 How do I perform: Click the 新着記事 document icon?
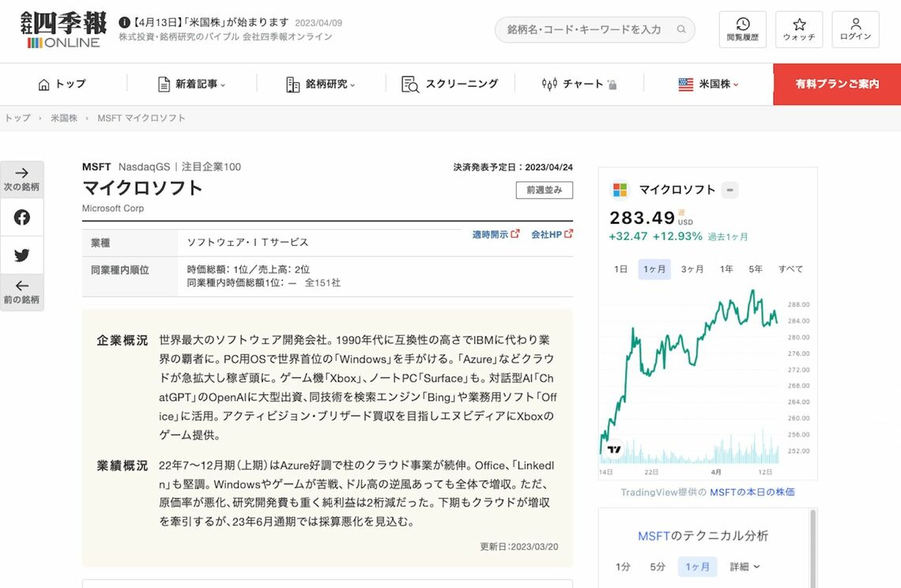[164, 85]
